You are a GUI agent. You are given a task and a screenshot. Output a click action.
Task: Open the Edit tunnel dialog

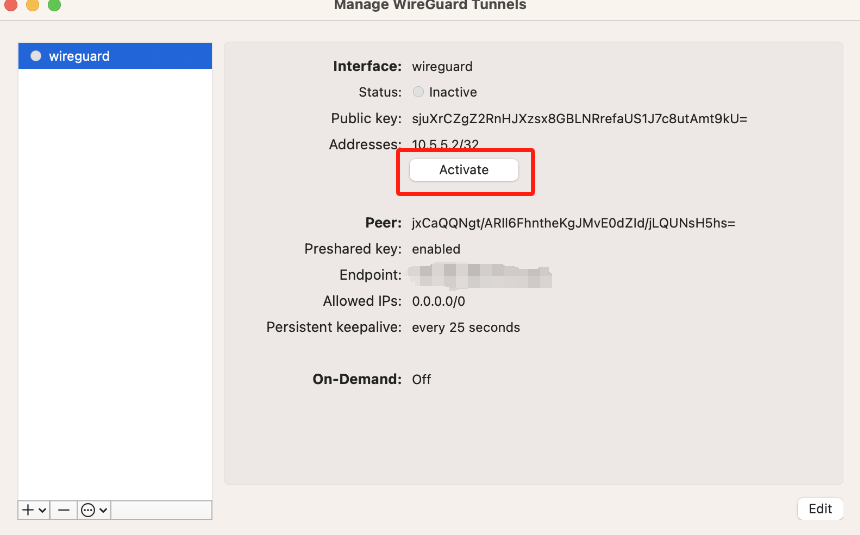coord(820,508)
